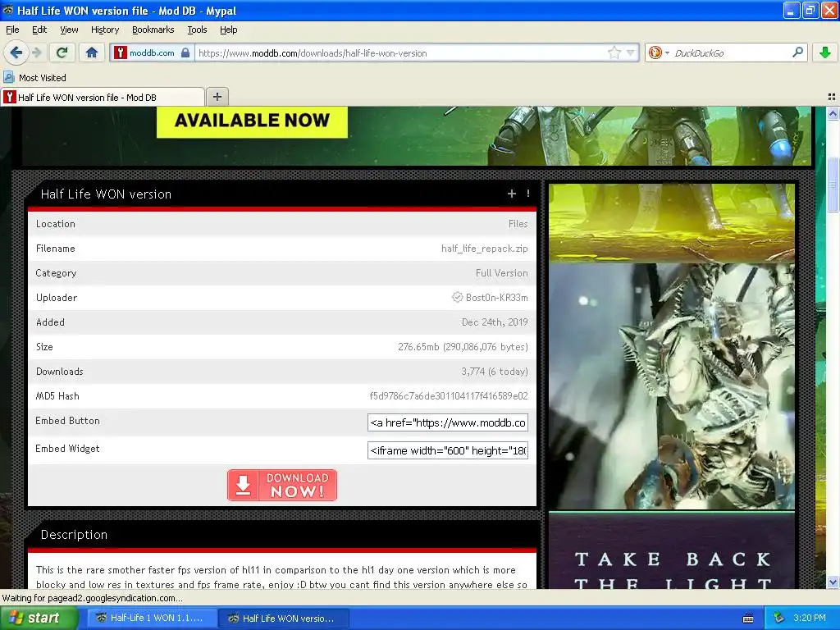Click the Description section header
The height and width of the screenshot is (630, 840).
(75, 535)
